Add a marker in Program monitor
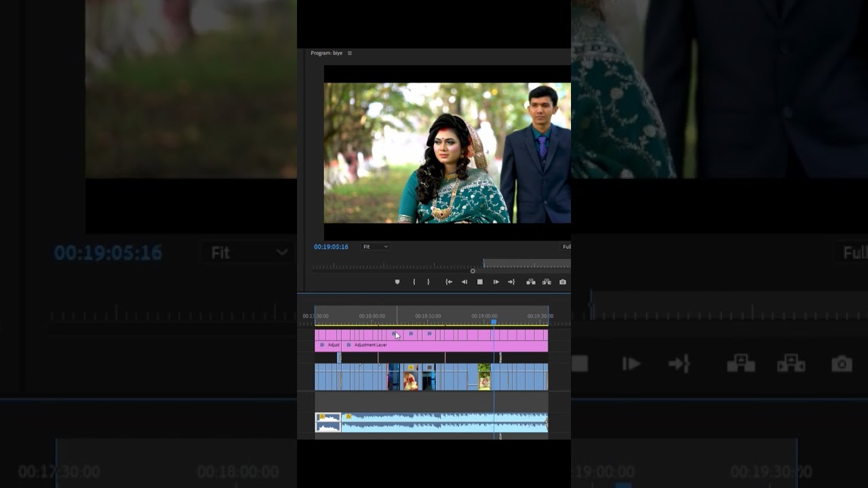The image size is (868, 488). pos(397,282)
